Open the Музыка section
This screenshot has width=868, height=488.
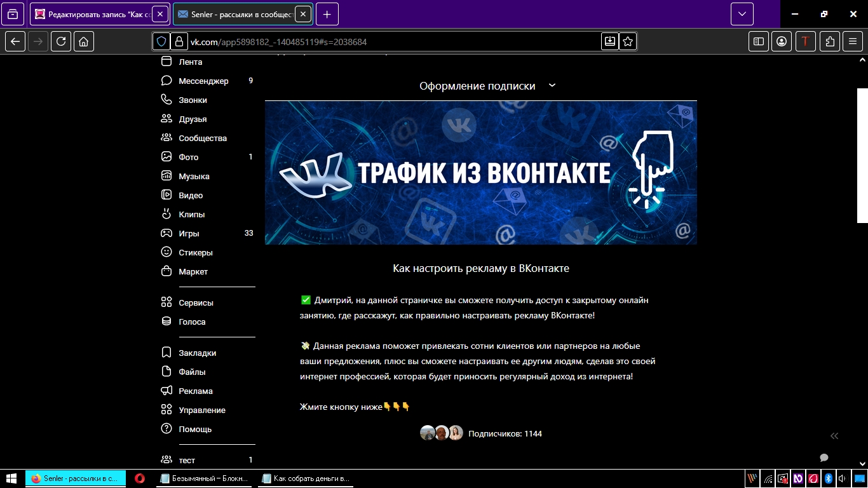click(x=194, y=176)
